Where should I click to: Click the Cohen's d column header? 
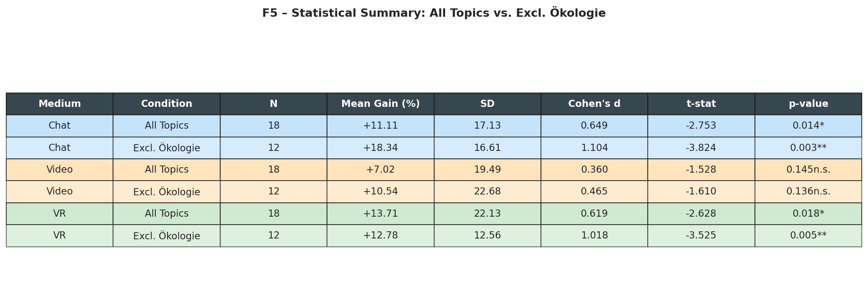tap(594, 104)
